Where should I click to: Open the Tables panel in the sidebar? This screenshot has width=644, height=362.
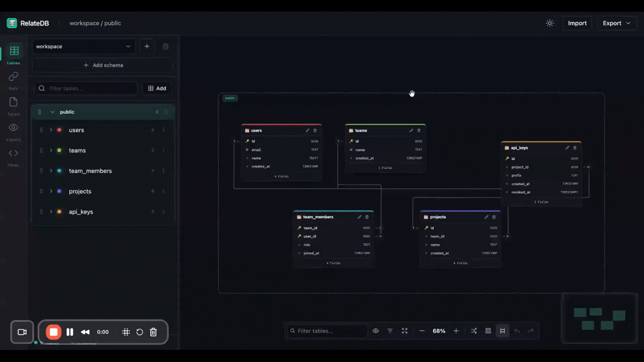pyautogui.click(x=14, y=55)
